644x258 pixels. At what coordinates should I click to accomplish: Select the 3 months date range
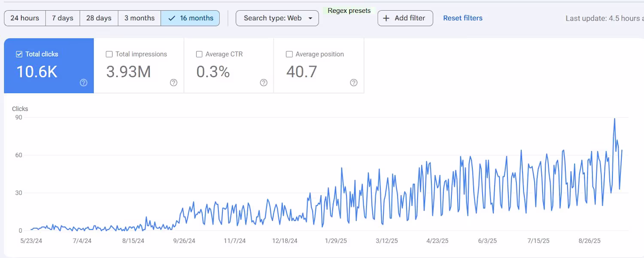pyautogui.click(x=140, y=18)
